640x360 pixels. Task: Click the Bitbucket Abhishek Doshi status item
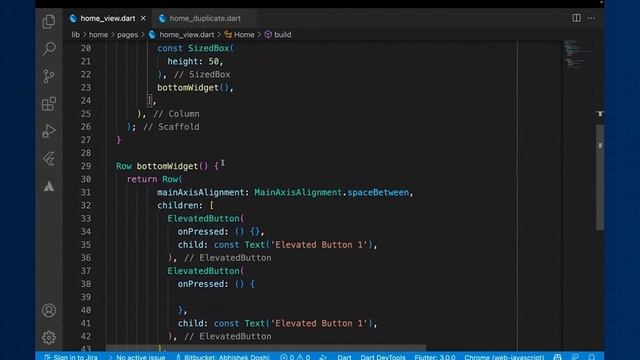223,357
